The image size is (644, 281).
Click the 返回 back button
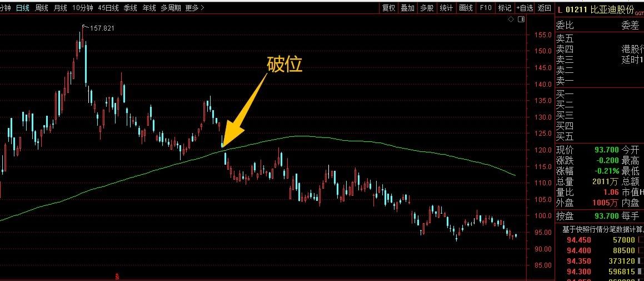544,8
